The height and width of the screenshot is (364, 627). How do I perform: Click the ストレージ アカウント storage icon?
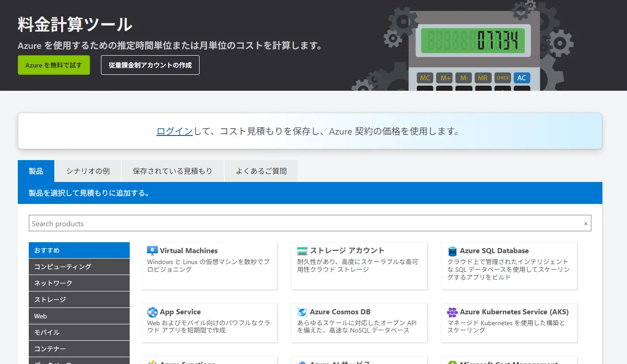click(302, 251)
